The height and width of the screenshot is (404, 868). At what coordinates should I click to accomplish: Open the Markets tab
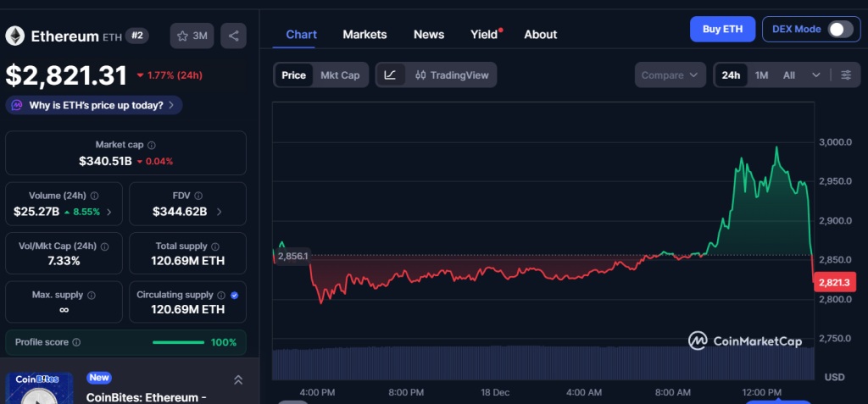364,35
